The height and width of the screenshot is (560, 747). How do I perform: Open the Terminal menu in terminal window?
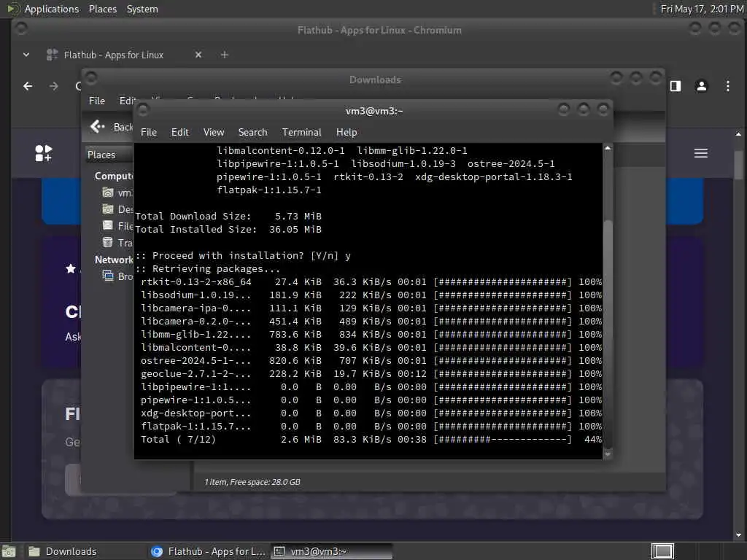pyautogui.click(x=301, y=133)
